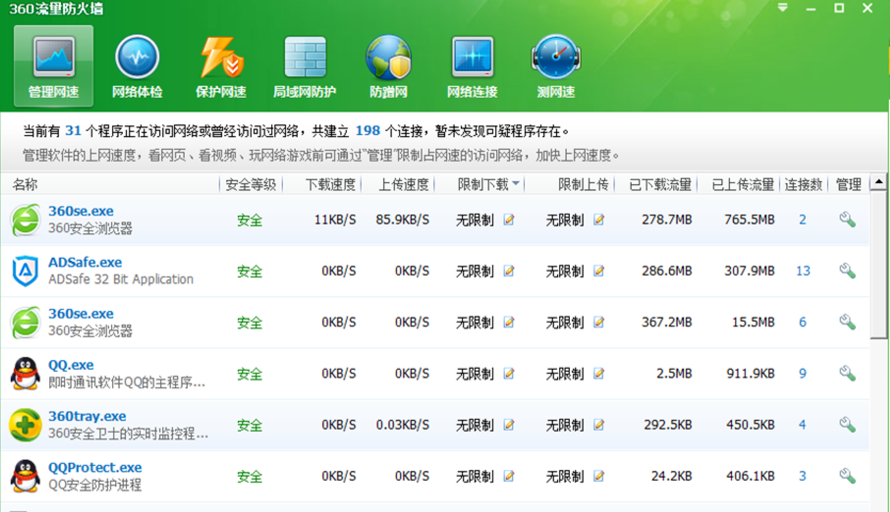
Task: Edit download limit for QQ.exe
Action: 509,373
